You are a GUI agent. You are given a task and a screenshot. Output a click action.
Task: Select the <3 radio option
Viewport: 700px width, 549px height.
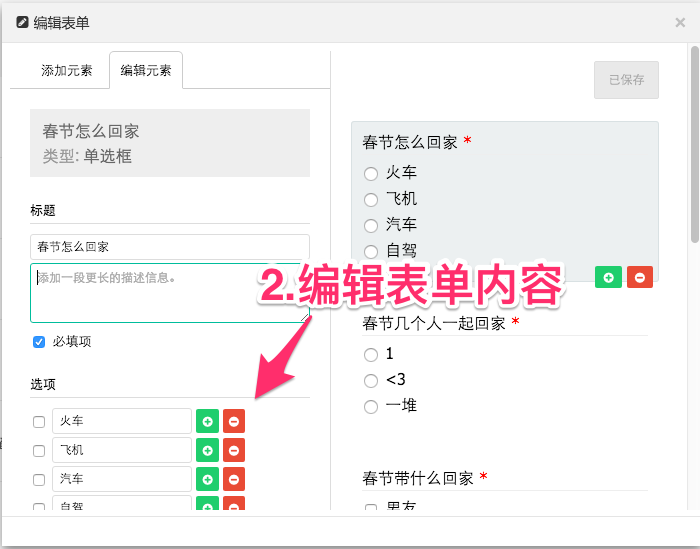(371, 380)
